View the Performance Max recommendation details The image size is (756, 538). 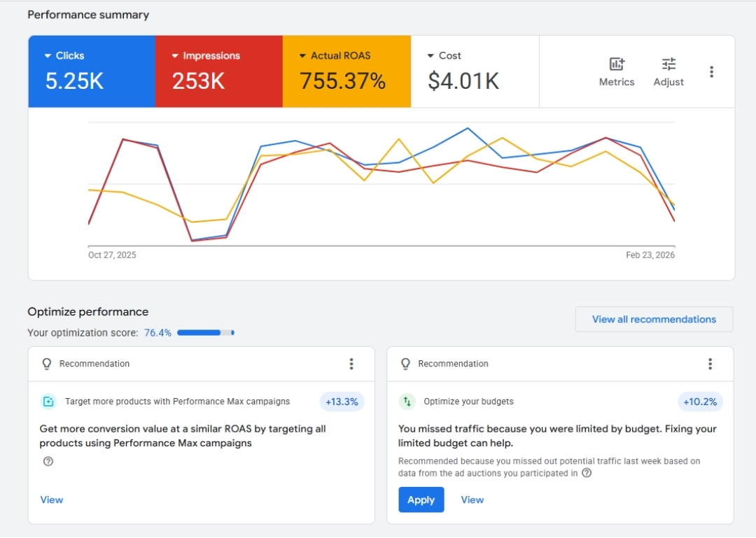[52, 500]
